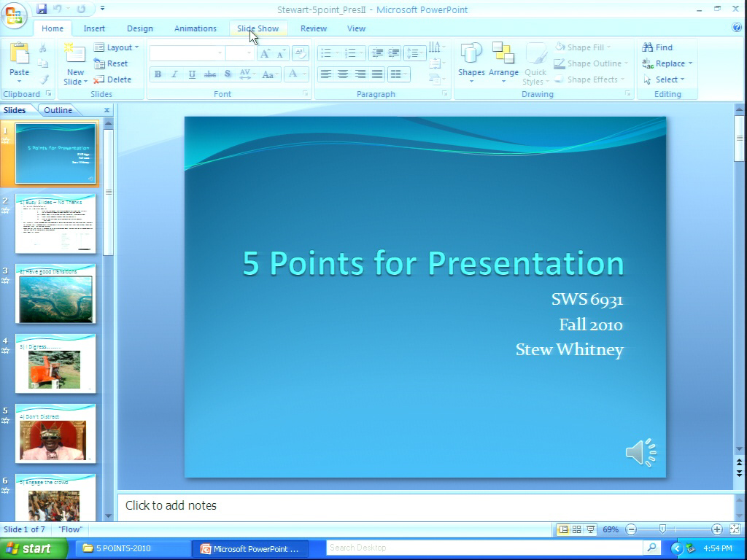Image resolution: width=747 pixels, height=560 pixels.
Task: Click the Paste clipboard icon
Action: tap(20, 53)
